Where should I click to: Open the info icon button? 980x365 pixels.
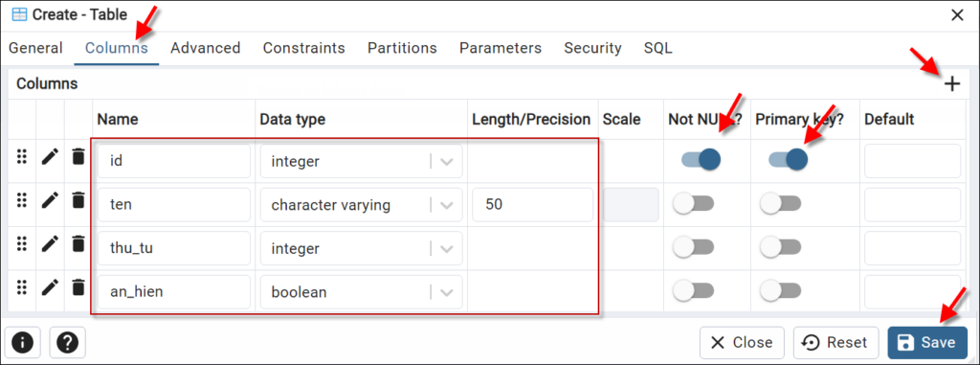[23, 342]
